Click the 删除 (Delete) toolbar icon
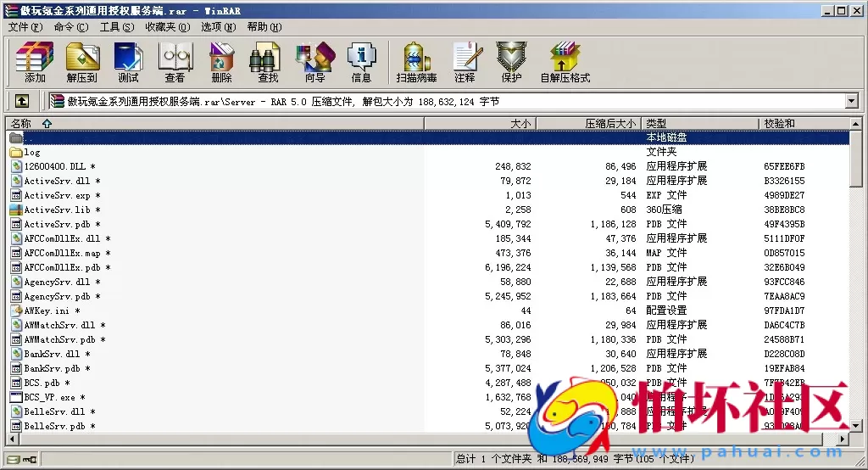 [x=221, y=62]
